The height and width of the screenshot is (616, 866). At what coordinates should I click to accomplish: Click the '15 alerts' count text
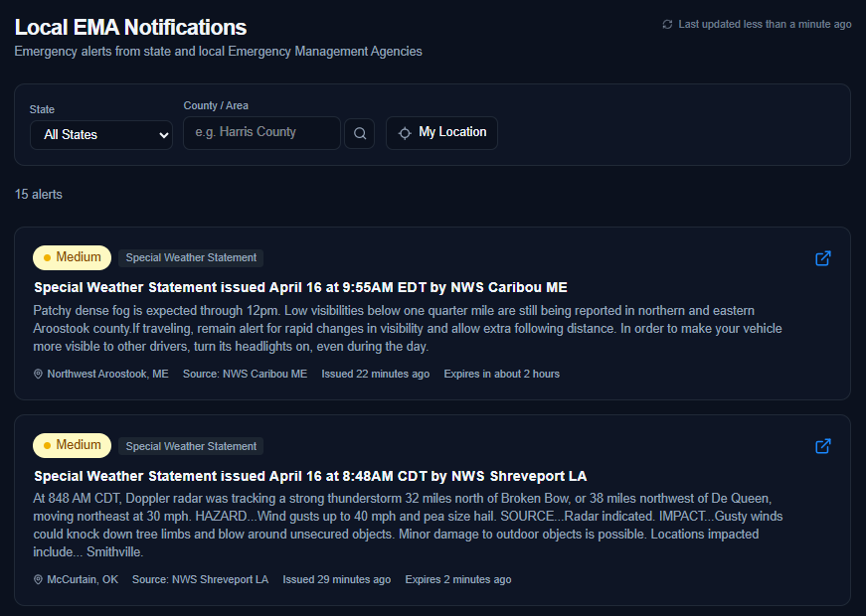click(x=39, y=195)
